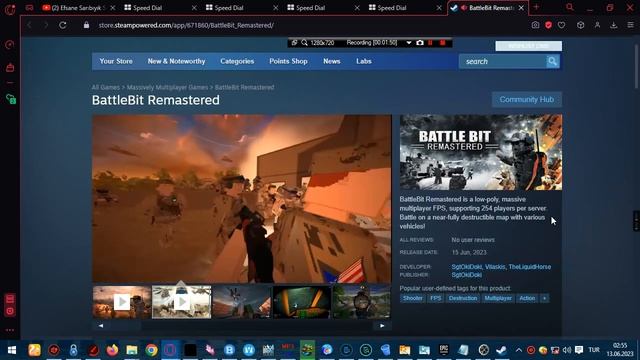The width and height of the screenshot is (640, 360).
Task: Open GX Control speedometer in sidebar
Action: coord(10,44)
